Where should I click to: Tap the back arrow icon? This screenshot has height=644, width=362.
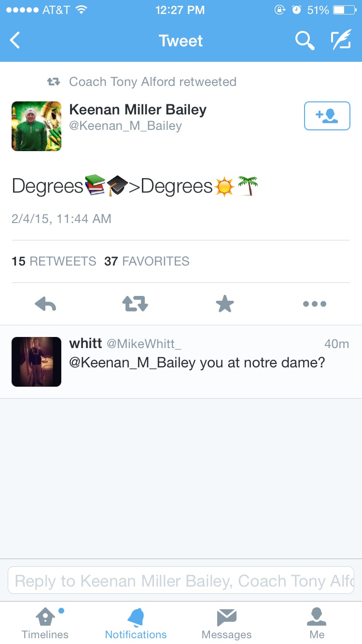(x=15, y=41)
